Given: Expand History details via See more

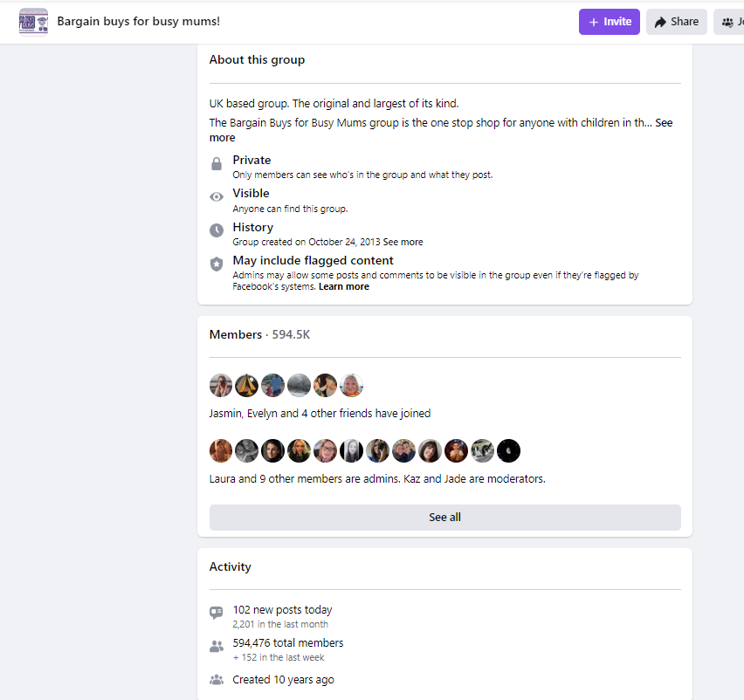Looking at the screenshot, I should (x=403, y=242).
